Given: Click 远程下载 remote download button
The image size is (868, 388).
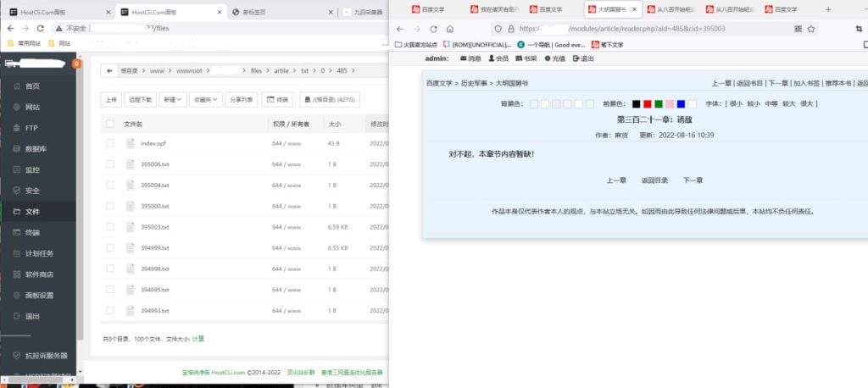Looking at the screenshot, I should coord(141,100).
